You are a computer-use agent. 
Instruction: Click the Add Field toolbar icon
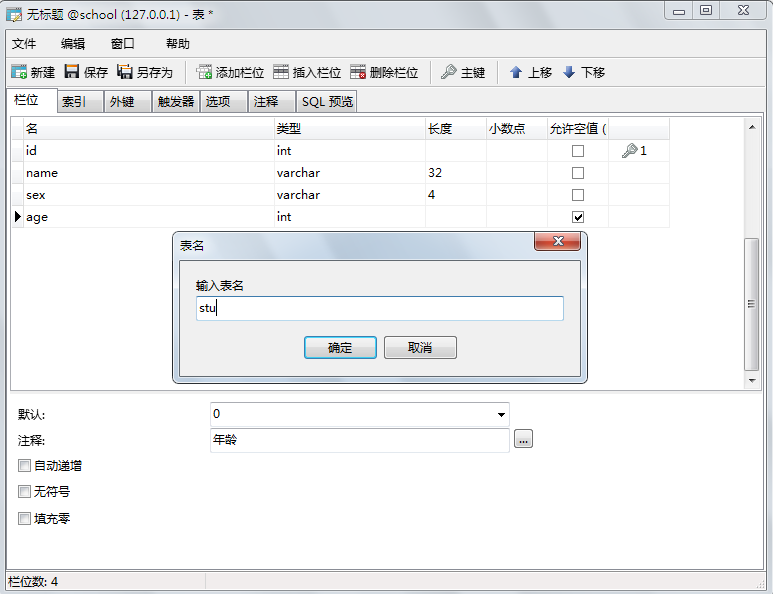coord(204,72)
